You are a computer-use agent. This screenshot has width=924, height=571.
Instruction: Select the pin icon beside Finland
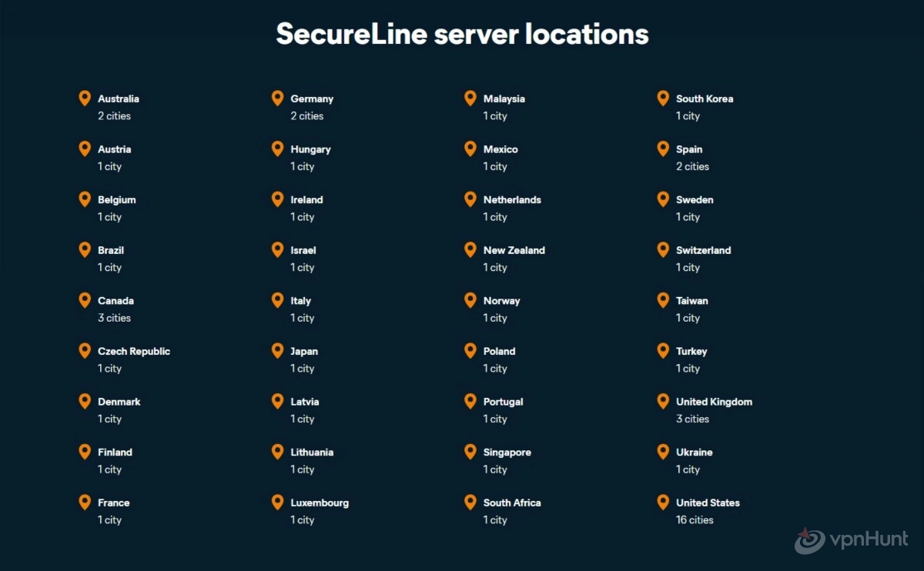(85, 452)
